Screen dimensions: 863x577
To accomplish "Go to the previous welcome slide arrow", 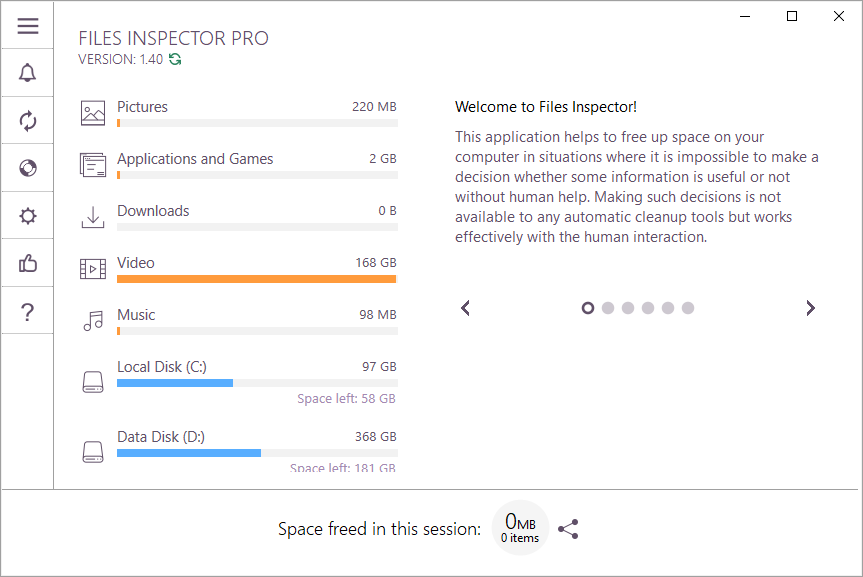I will pos(465,308).
